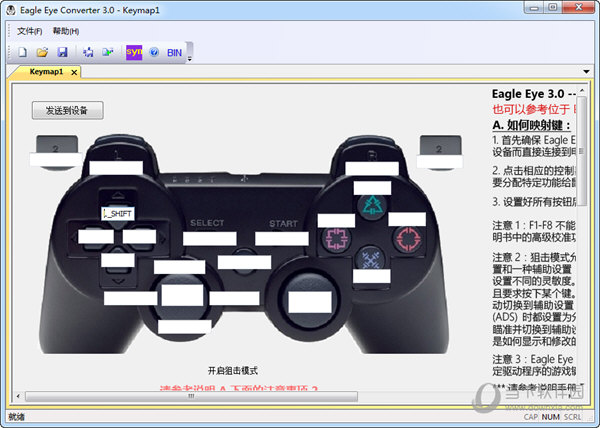Screen dimensions: 600x428
Task: Open the 文件(F) menu
Action: (29, 31)
